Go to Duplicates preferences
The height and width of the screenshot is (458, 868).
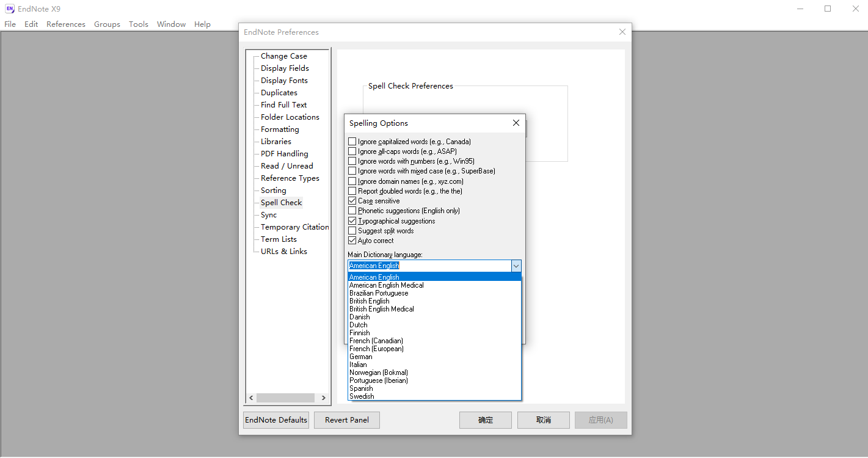(279, 93)
